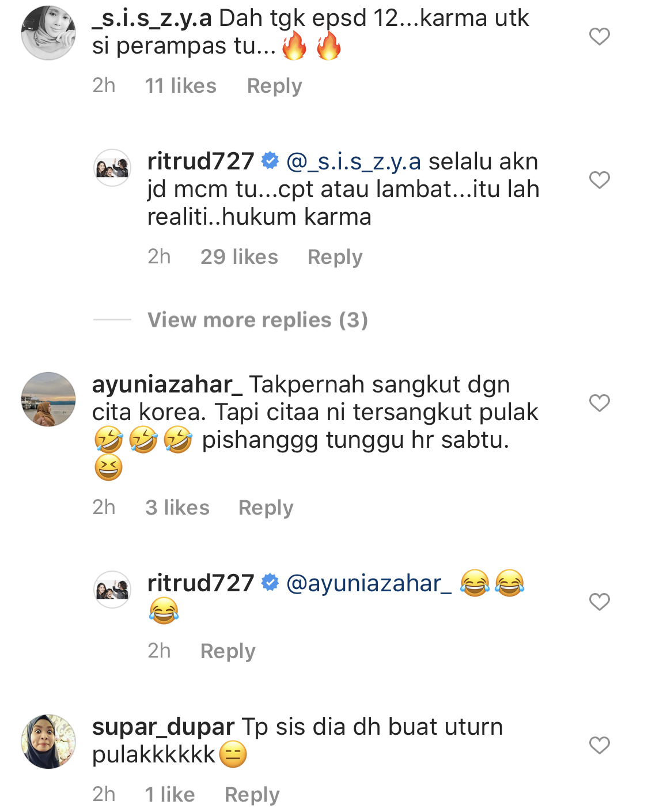Open @_s.i.s_z.y.a mention link
The height and width of the screenshot is (812, 648).
[x=354, y=162]
